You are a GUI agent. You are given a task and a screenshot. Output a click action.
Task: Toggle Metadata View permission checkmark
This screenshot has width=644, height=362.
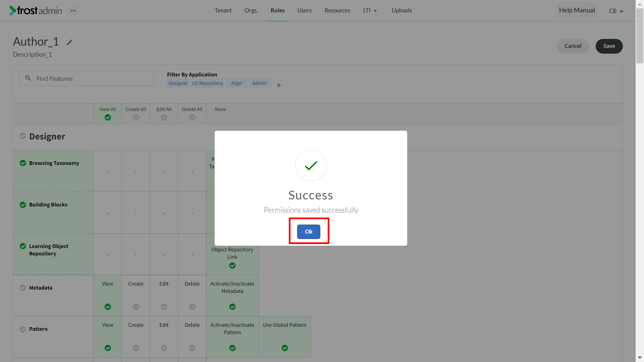point(108,307)
